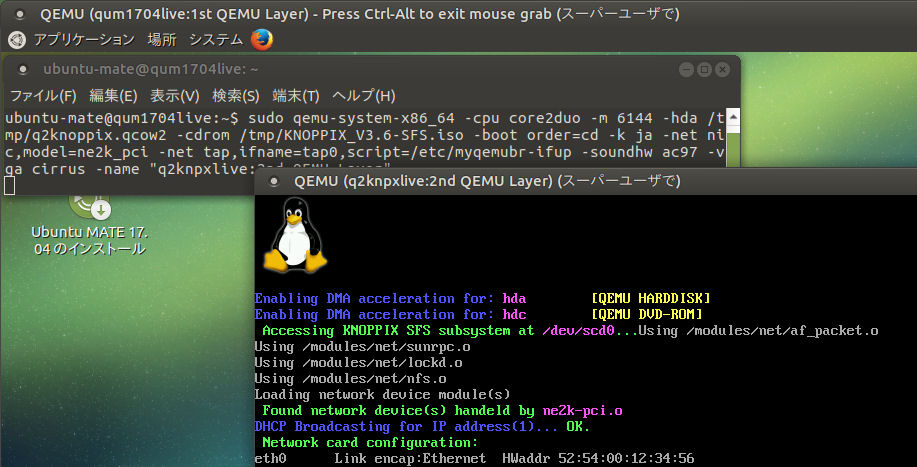Open ヘルプ(H) menu in terminal
The image size is (917, 467).
click(364, 96)
